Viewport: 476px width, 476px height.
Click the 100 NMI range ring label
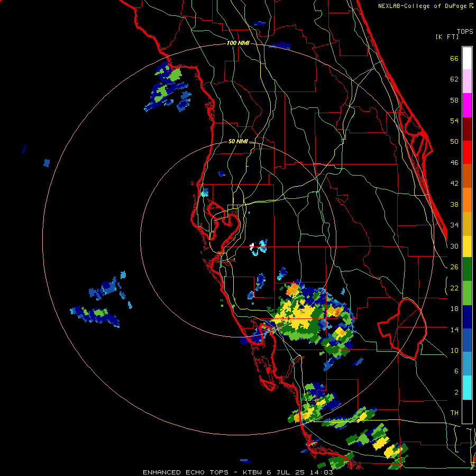click(238, 43)
